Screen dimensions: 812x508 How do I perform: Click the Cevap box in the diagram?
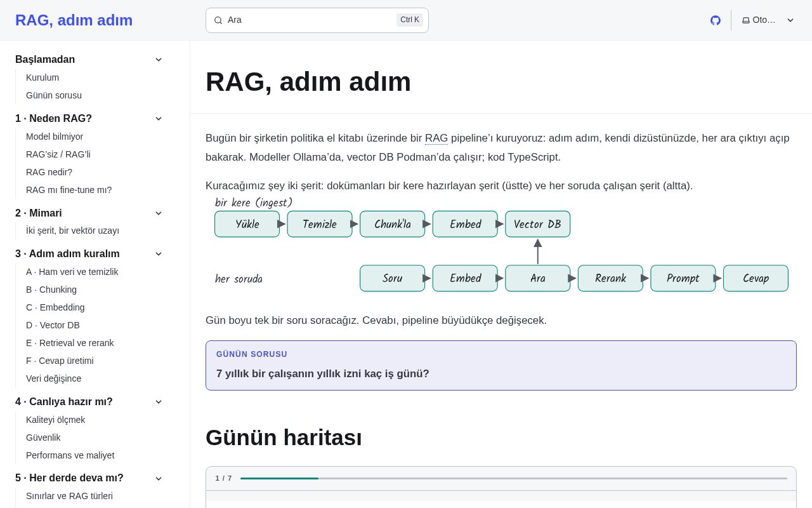[756, 278]
